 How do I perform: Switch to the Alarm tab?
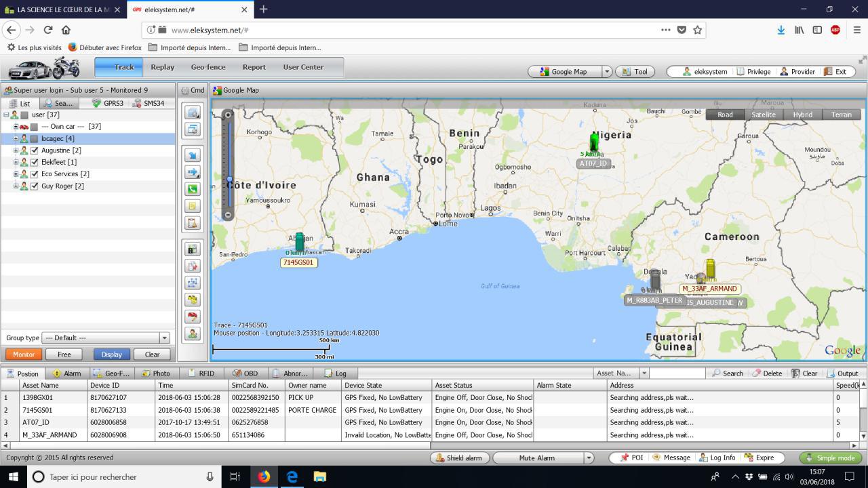(66, 373)
